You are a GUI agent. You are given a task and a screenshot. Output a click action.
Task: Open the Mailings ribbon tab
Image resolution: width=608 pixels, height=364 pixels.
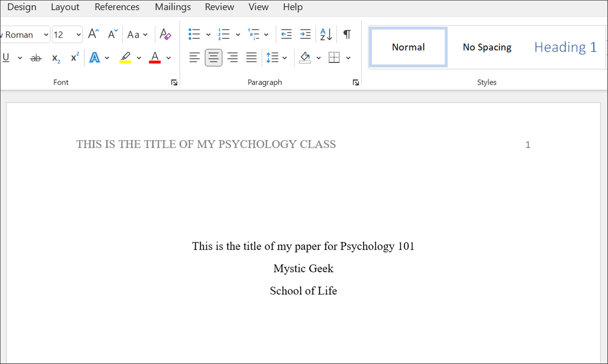(173, 7)
